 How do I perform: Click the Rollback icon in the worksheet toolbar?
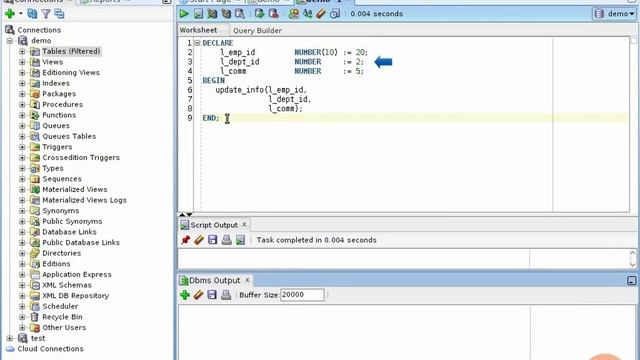point(273,13)
